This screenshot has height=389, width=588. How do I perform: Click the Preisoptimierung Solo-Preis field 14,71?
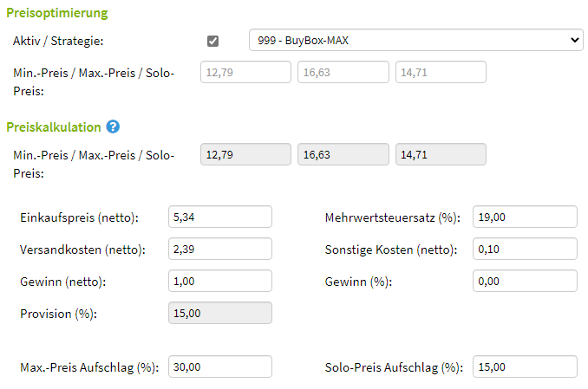pyautogui.click(x=441, y=72)
